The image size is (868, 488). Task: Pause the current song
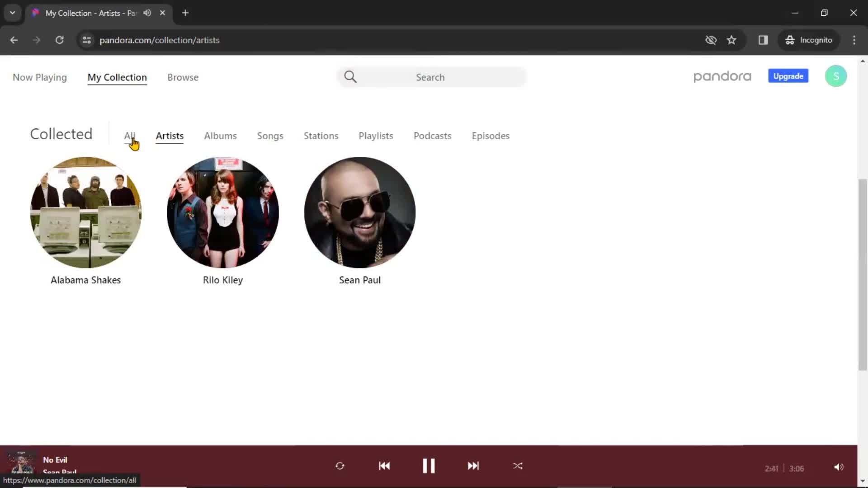tap(429, 466)
